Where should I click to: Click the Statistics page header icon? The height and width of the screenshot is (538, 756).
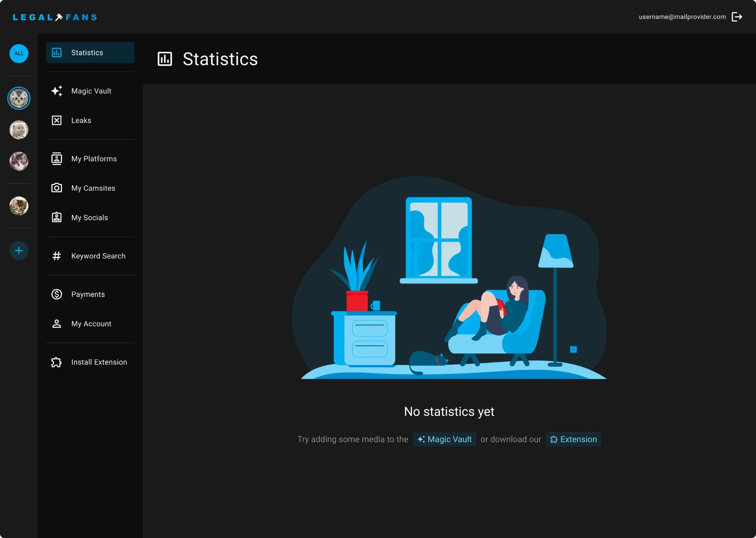165,59
